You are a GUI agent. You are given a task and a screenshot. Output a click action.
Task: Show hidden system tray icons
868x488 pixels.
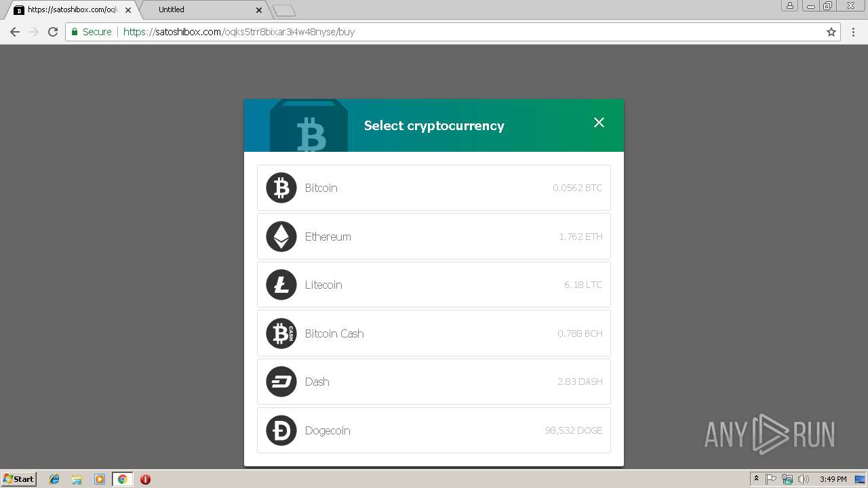coord(756,479)
